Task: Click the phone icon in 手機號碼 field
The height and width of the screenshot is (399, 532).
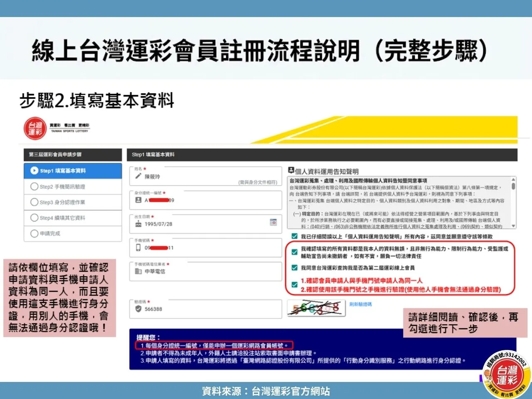Action: tap(138, 248)
